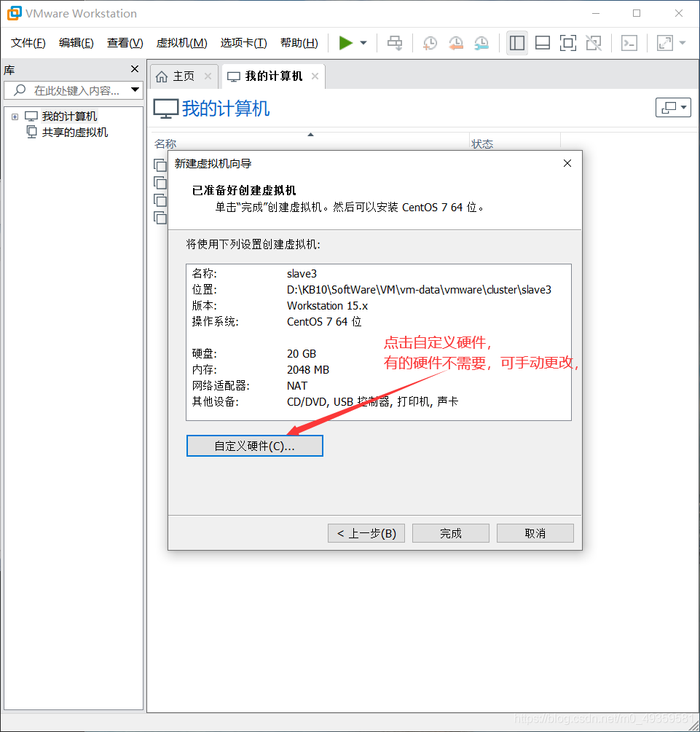This screenshot has height=732, width=700.
Task: Close the 新建虚拟机向导 dialog
Action: coord(567,163)
